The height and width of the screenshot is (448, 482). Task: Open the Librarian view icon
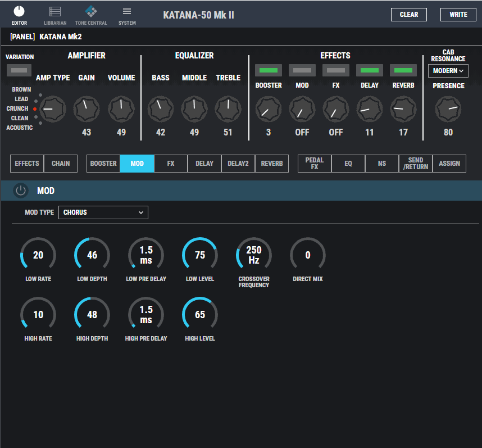[55, 12]
